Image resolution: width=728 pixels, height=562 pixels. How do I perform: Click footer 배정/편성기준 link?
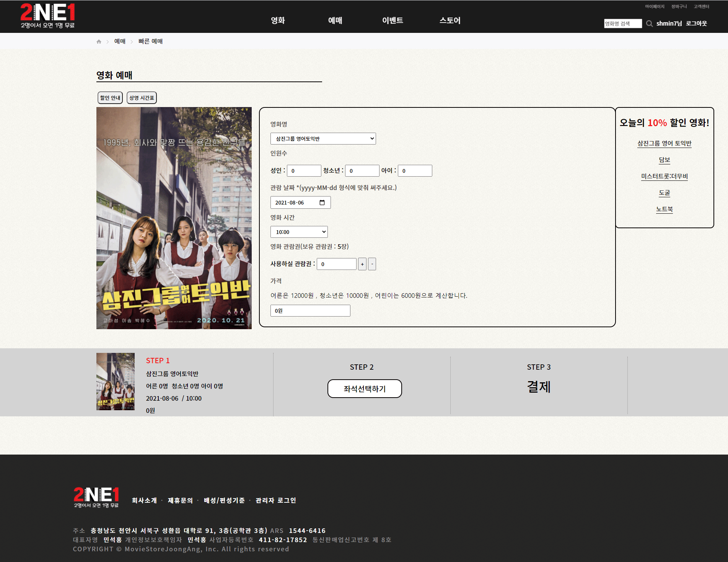pos(224,500)
